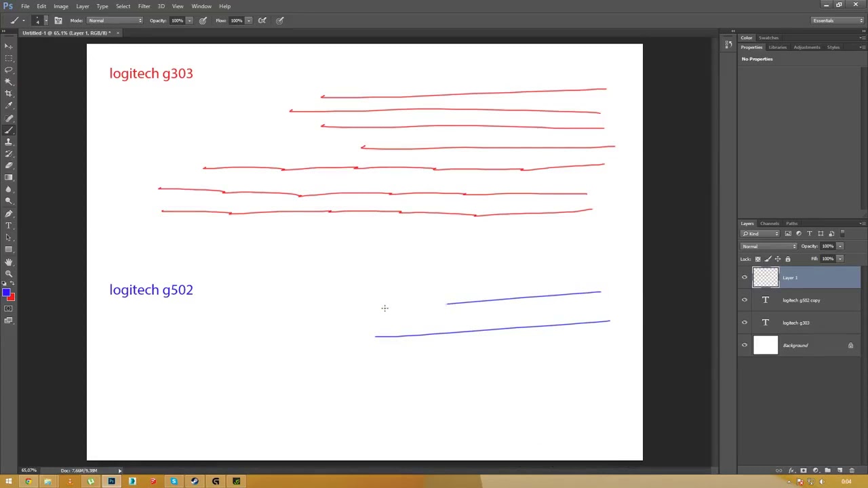Open the Brush panel toggle icon
The image size is (868, 488).
click(x=58, y=20)
